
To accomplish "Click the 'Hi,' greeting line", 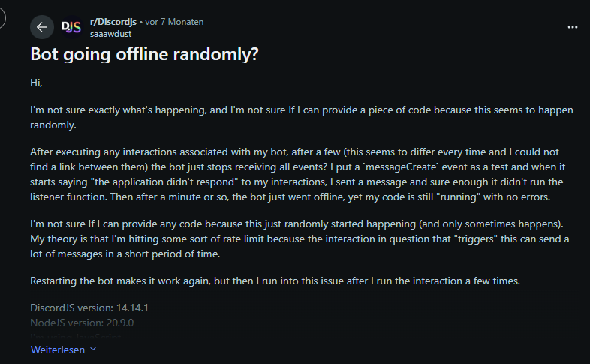I will 37,82.
